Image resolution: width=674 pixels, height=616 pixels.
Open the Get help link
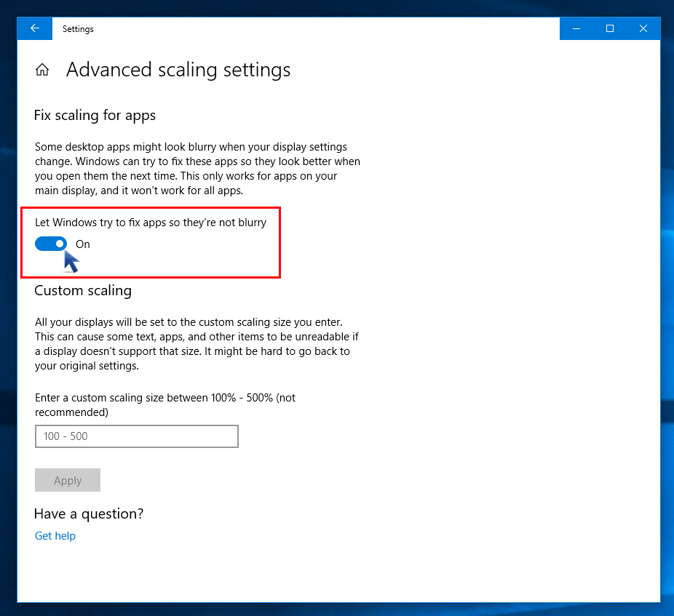point(55,536)
